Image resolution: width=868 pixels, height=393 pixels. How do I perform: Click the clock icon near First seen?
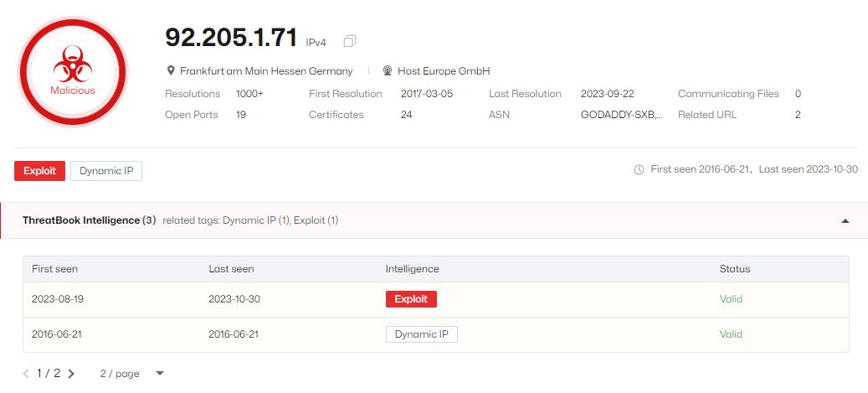point(639,169)
